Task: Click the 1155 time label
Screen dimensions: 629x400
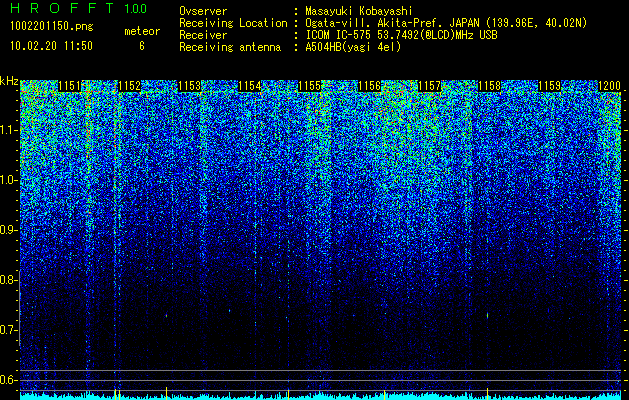Action: tap(309, 86)
